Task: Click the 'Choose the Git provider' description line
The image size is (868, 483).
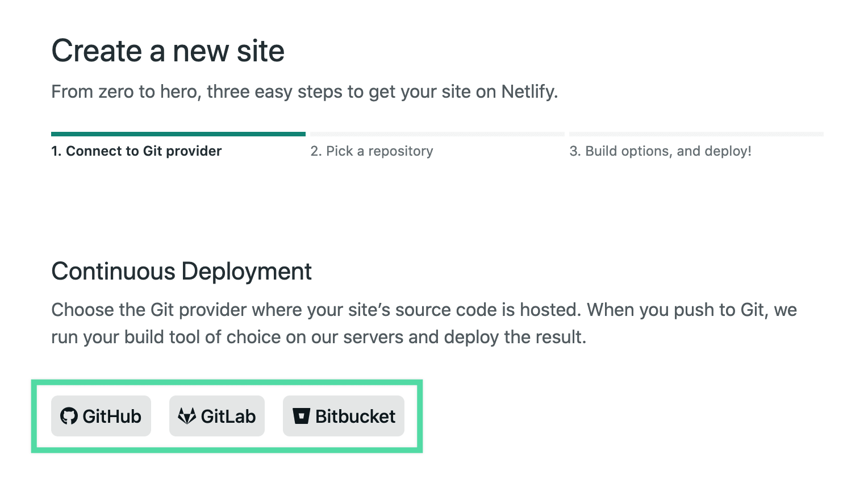Action: pyautogui.click(x=424, y=310)
